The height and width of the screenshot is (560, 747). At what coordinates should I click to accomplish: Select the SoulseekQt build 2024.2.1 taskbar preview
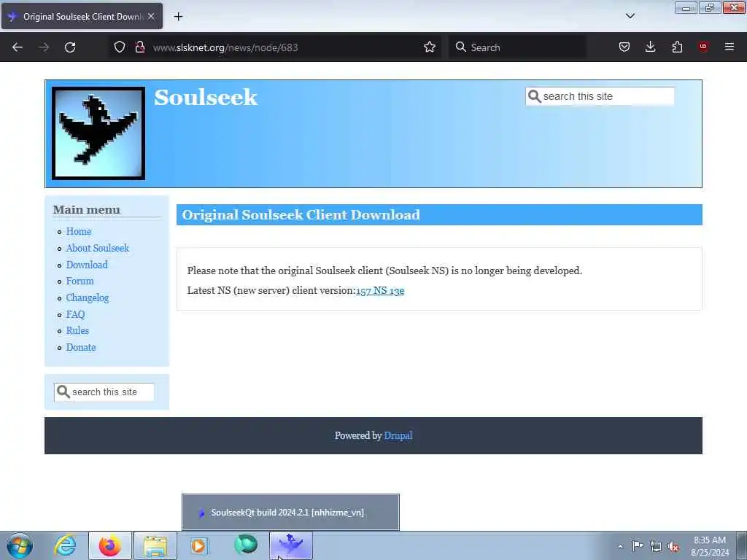pyautogui.click(x=290, y=513)
